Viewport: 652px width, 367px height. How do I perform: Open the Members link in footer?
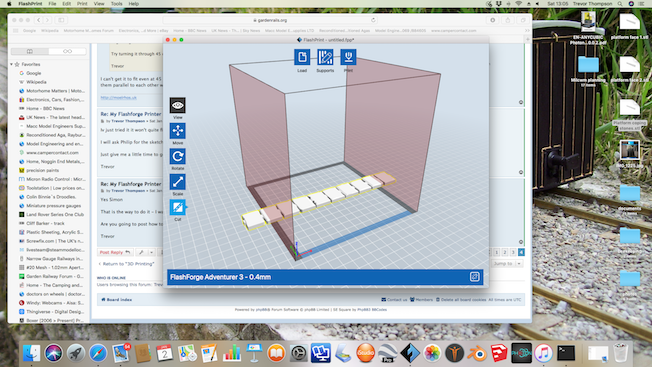(x=421, y=300)
